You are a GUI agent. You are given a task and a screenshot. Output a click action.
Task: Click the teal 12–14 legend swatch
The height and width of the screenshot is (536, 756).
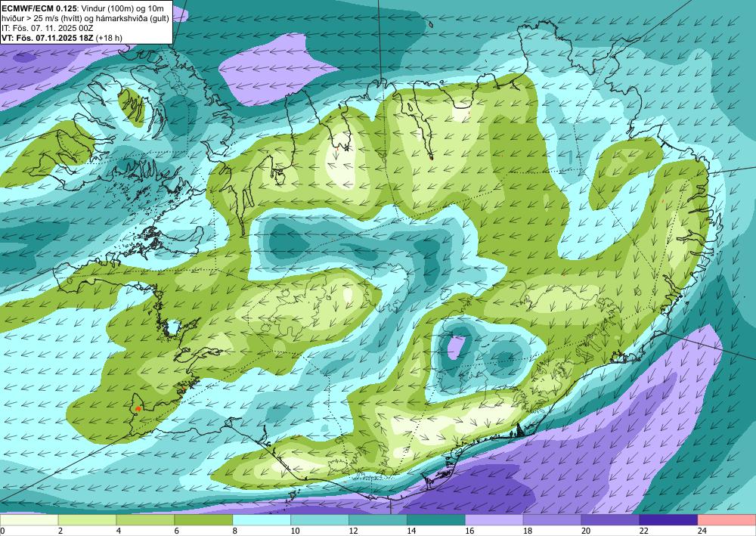[x=378, y=520]
